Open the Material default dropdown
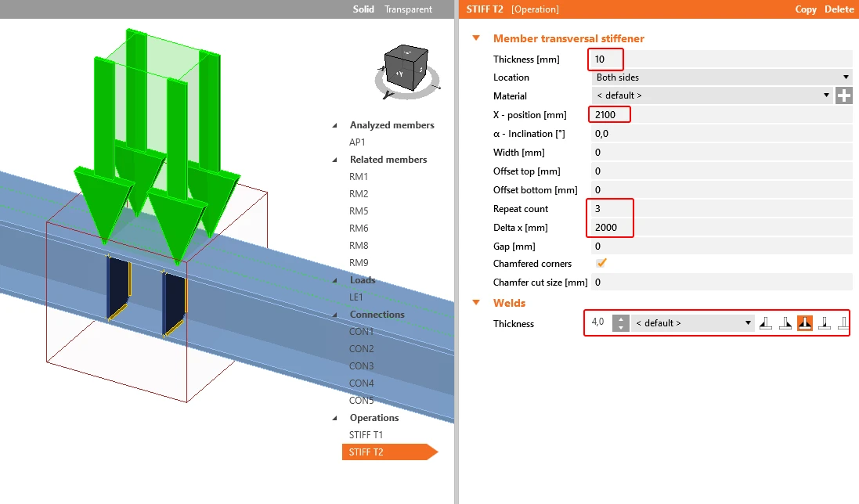This screenshot has width=859, height=504. coord(713,95)
